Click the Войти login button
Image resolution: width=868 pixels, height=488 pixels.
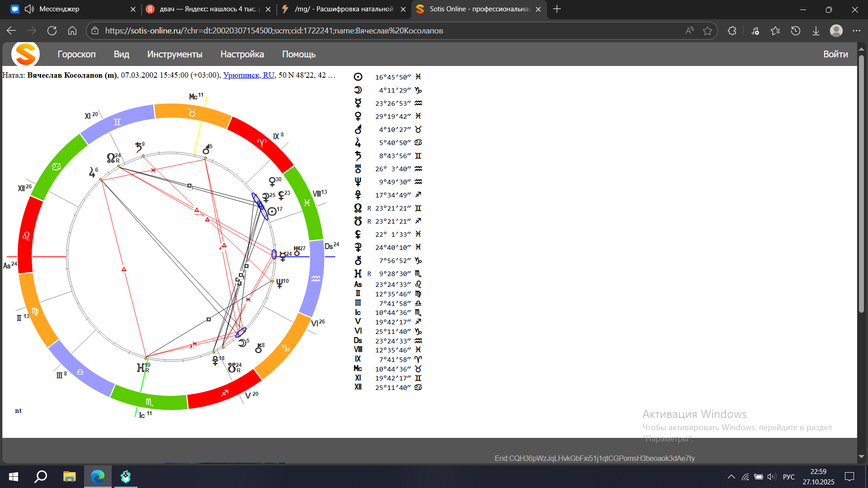coord(835,54)
